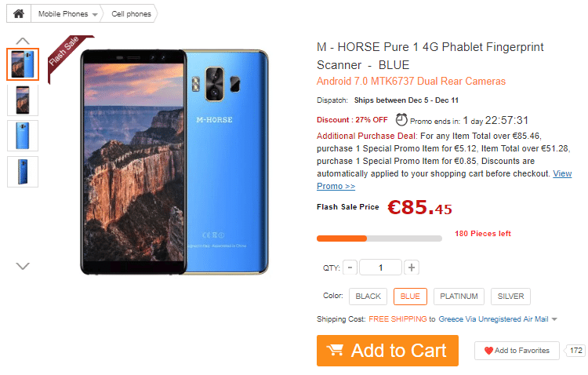Open the shipping method dropdown for Greece

coord(554,319)
